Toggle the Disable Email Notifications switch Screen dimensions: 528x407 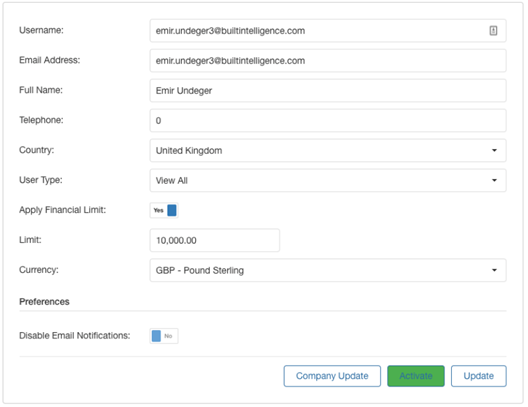164,336
